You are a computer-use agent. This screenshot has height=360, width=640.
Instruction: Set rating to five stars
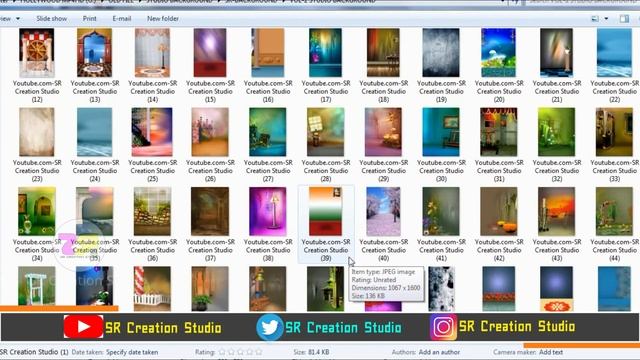pyautogui.click(x=258, y=351)
